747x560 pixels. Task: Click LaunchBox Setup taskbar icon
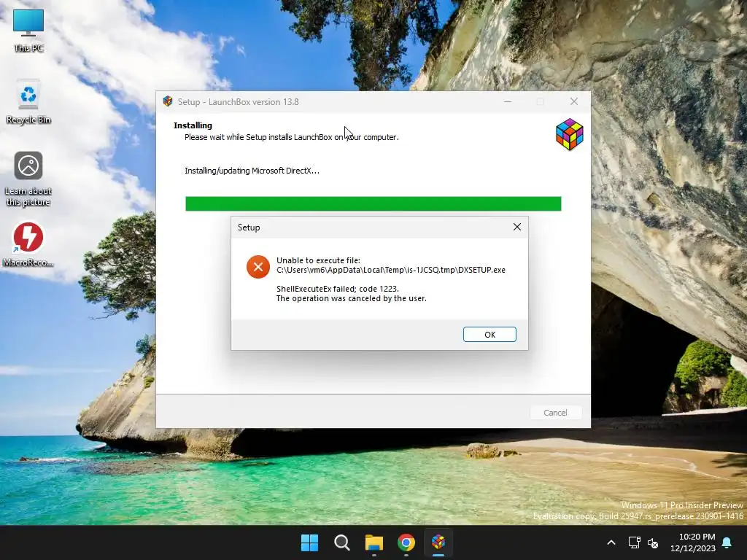point(438,542)
